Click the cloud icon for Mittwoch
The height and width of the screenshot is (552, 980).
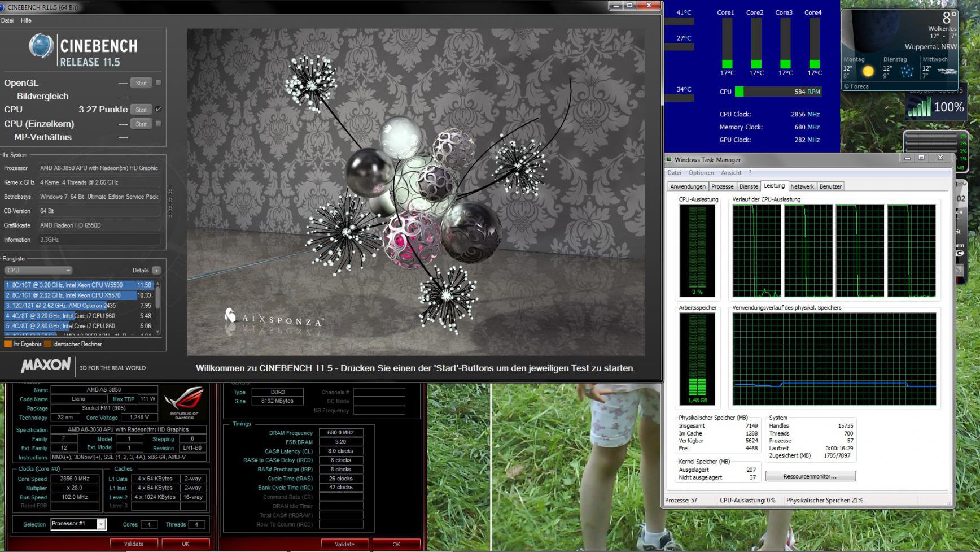947,71
